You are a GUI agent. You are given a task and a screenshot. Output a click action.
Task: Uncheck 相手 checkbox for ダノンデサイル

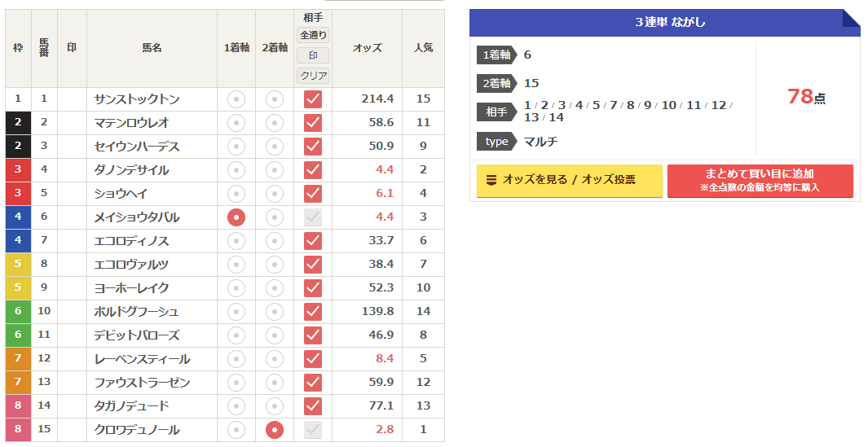(313, 170)
